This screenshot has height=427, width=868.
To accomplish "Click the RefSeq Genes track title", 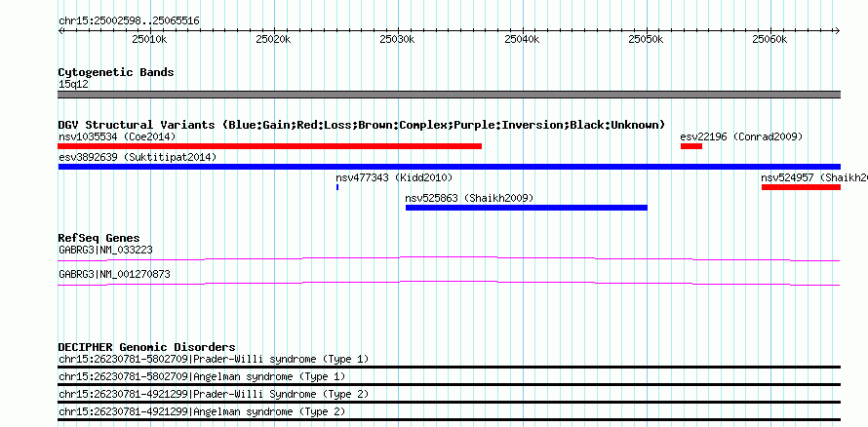I will (x=99, y=239).
